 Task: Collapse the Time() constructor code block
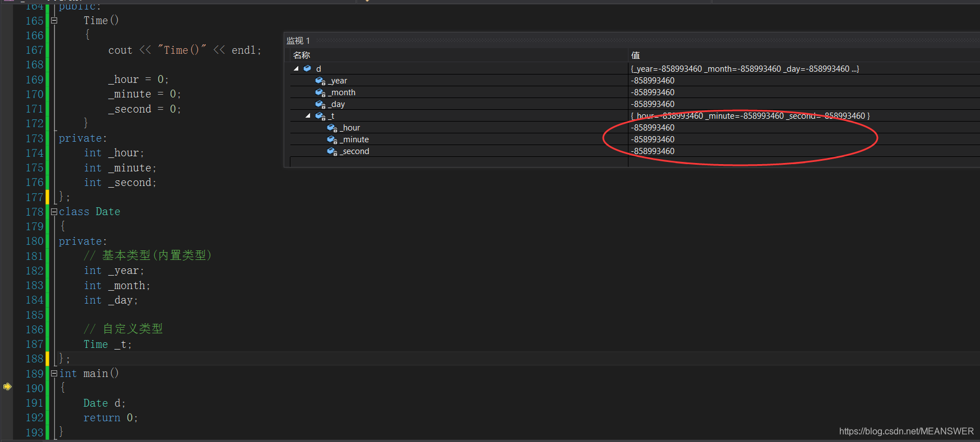coord(54,20)
